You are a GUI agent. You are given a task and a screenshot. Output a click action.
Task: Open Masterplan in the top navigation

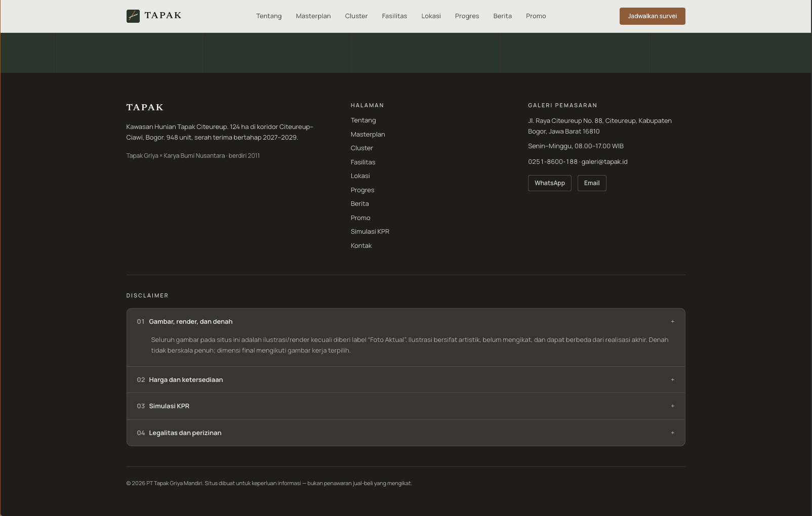(x=313, y=16)
